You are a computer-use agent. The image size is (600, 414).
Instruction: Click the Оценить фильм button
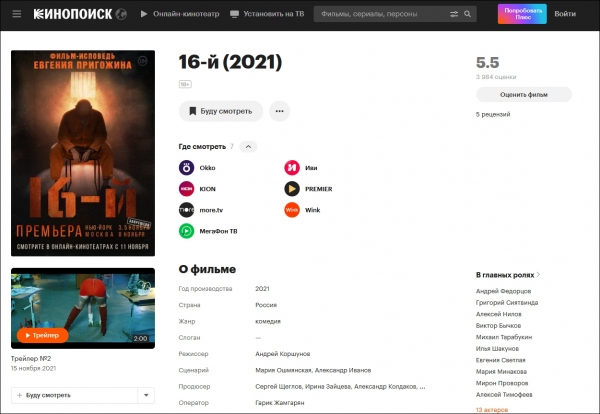point(524,95)
